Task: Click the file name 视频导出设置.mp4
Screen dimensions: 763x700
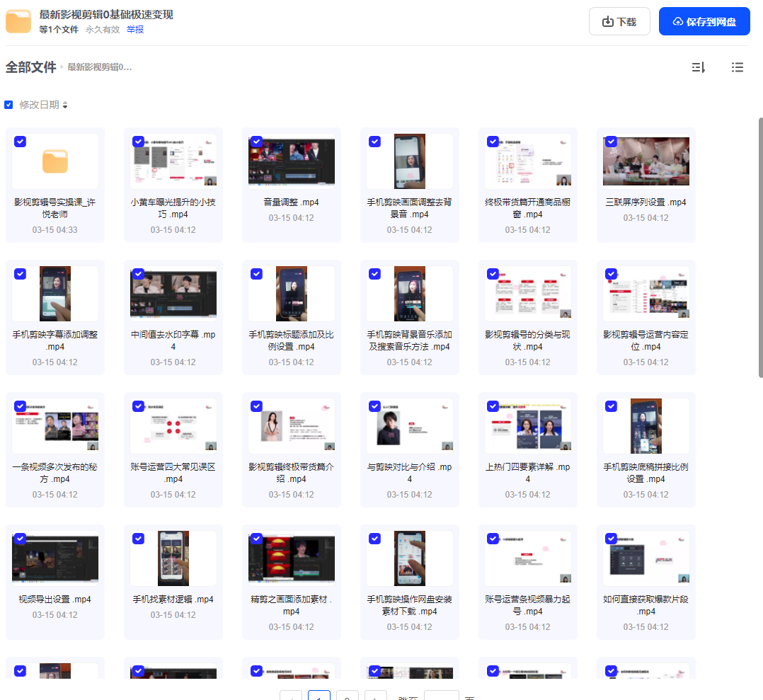Action: pos(55,599)
